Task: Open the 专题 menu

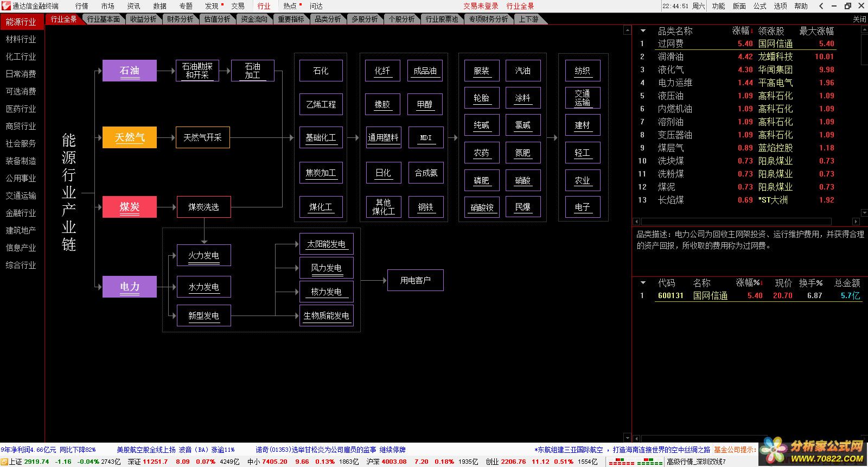Action: (x=186, y=6)
